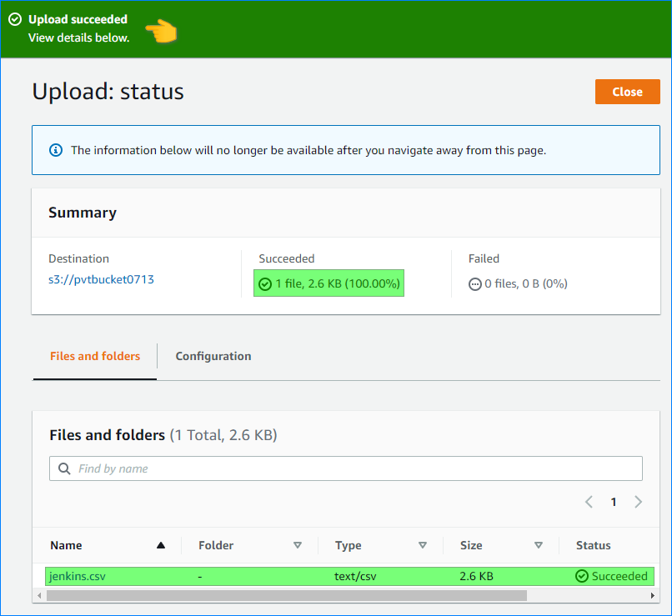Sort the table by Type column
The width and height of the screenshot is (672, 616).
click(x=422, y=545)
